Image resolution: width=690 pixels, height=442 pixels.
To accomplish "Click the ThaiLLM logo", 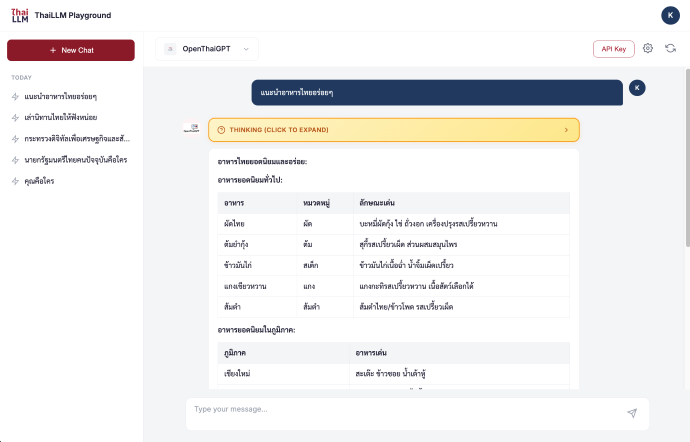I will pos(20,15).
